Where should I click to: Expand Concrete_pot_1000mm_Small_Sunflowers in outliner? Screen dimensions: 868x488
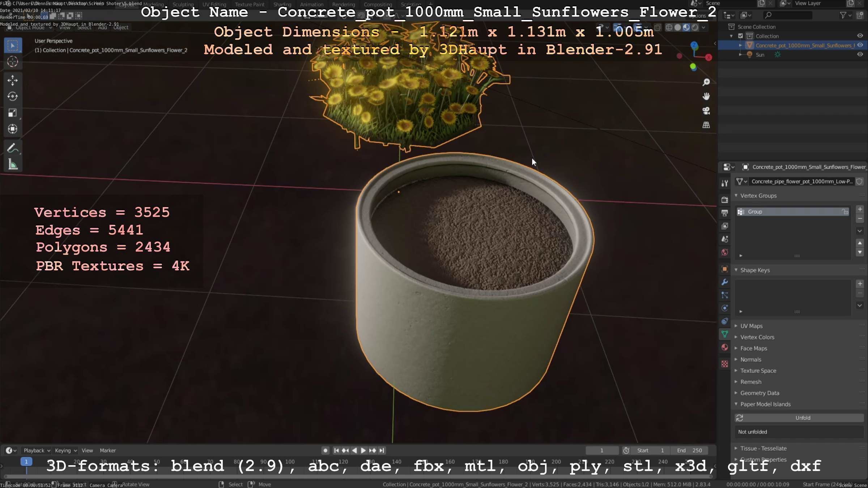(740, 46)
